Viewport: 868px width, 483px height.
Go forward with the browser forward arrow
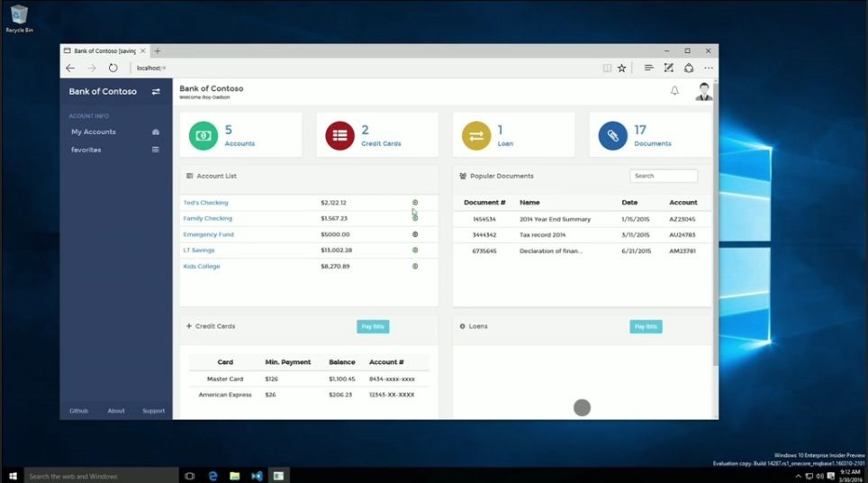pos(92,68)
